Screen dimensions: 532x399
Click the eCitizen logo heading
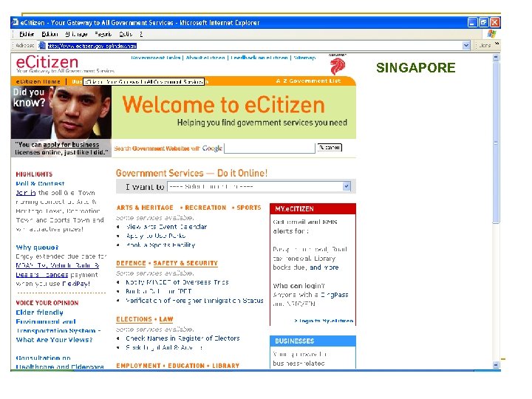47,62
